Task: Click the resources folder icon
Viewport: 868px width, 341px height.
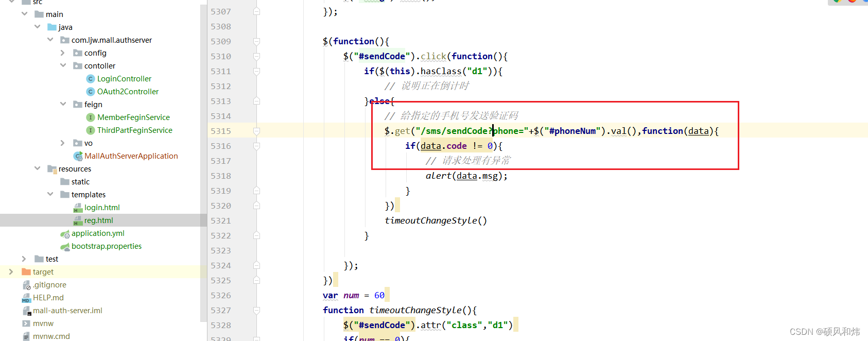Action: [x=52, y=168]
